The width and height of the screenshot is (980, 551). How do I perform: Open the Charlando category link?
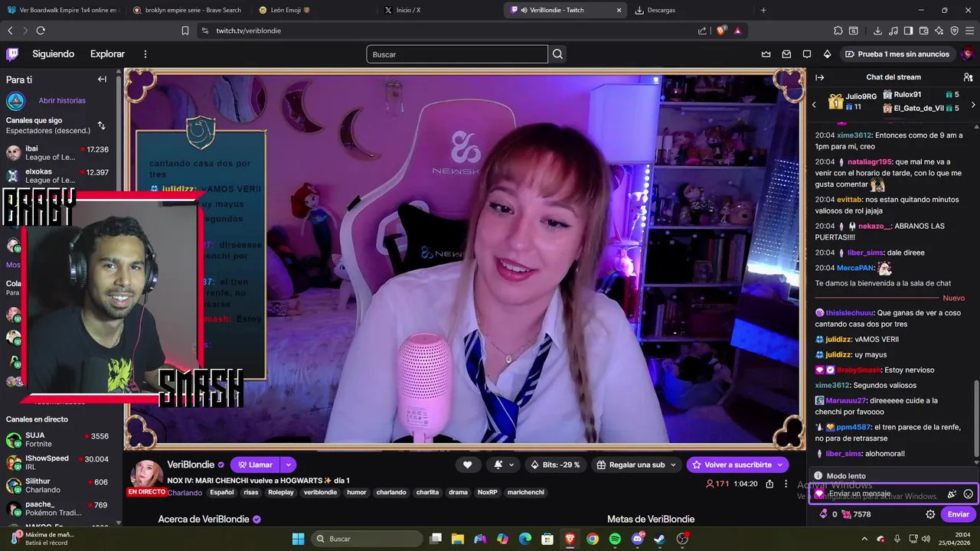pyautogui.click(x=185, y=493)
